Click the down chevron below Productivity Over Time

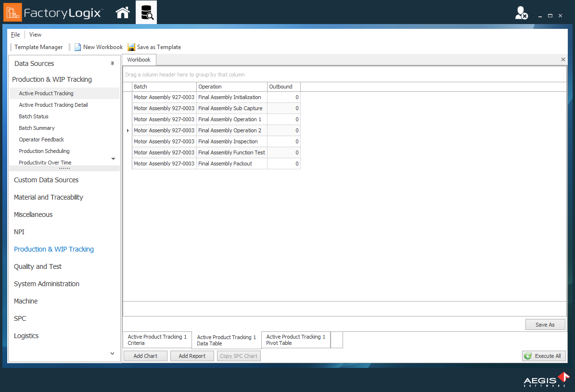pos(113,159)
